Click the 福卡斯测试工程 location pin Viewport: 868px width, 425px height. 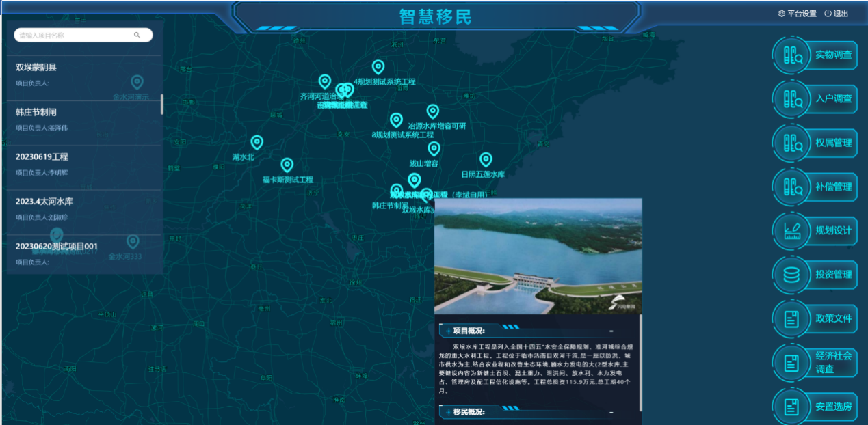(287, 165)
